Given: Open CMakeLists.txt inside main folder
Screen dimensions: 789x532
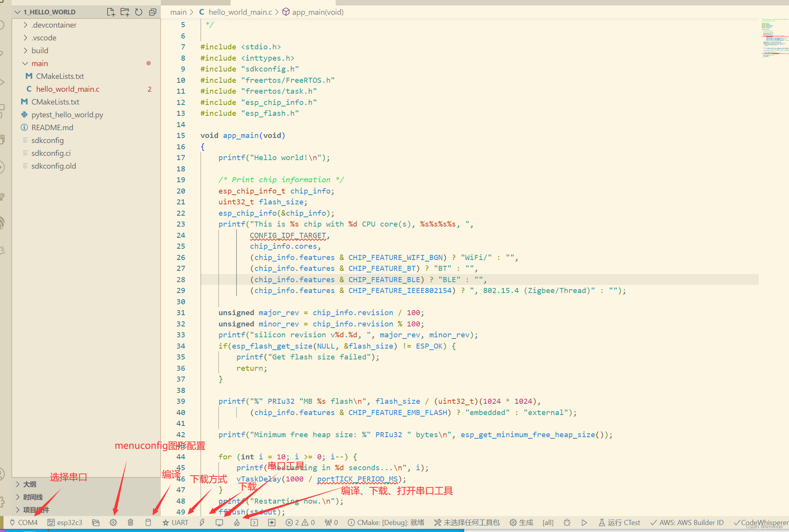Looking at the screenshot, I should 86,76.
